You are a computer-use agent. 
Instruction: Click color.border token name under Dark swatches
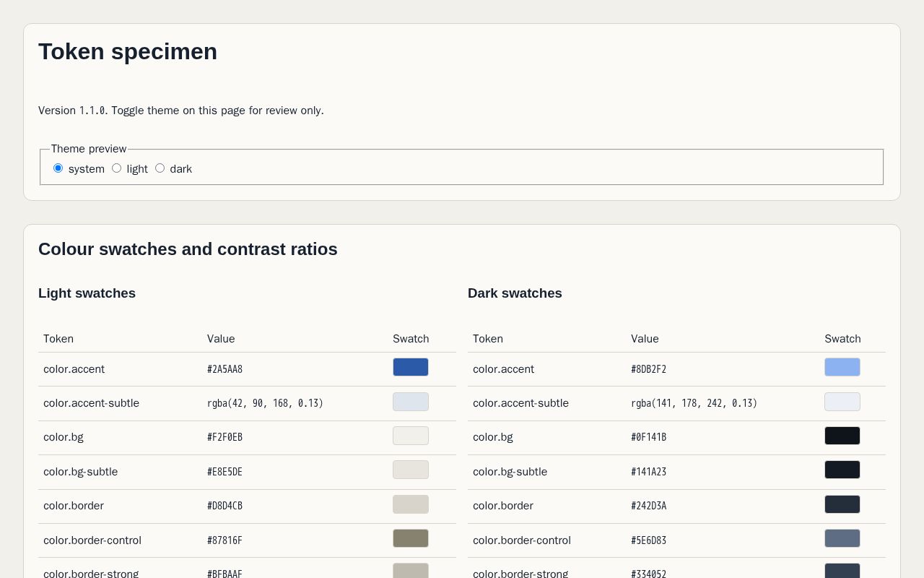coord(503,506)
